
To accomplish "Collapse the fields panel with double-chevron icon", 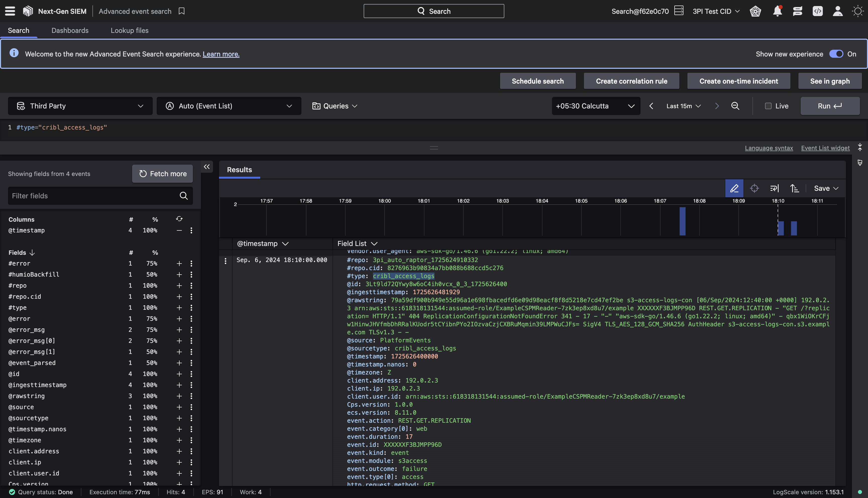I will pos(207,167).
